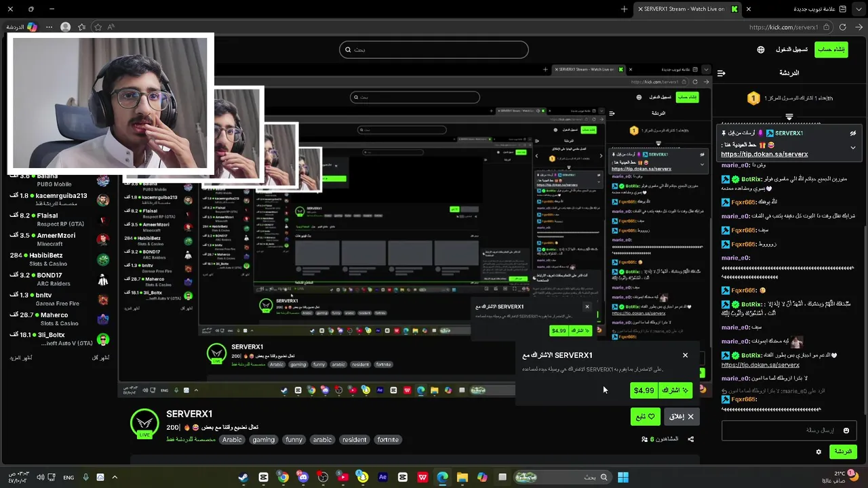This screenshot has height=488, width=868.
Task: Add page to favorites star icon
Action: [98, 27]
